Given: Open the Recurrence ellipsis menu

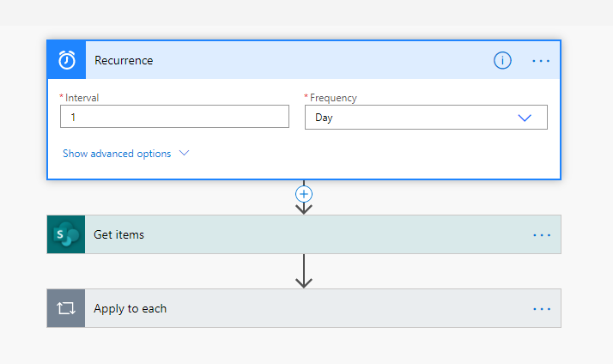Looking at the screenshot, I should (541, 61).
